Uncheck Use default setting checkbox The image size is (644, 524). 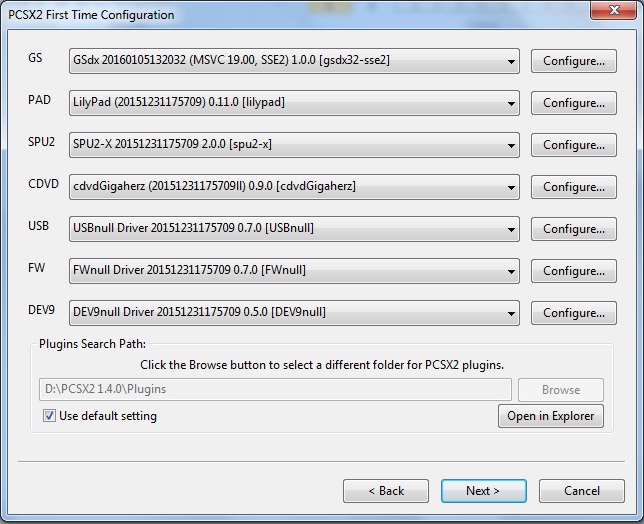point(49,416)
